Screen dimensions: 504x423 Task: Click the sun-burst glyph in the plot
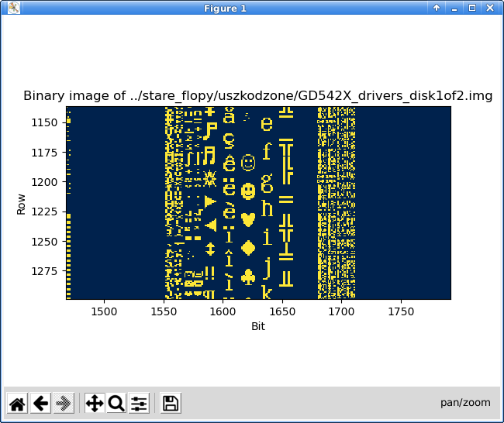[x=210, y=178]
